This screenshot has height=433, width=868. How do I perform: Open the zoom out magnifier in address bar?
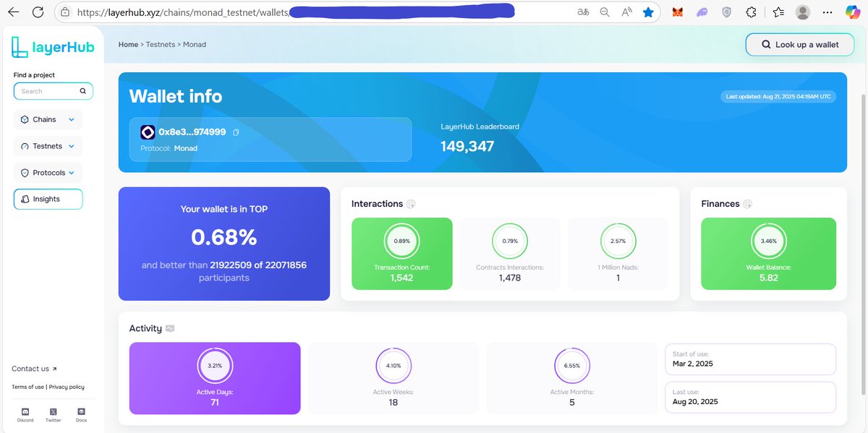pyautogui.click(x=605, y=12)
